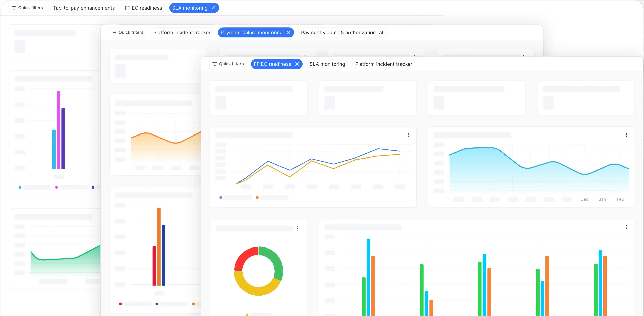Screen dimensions: 644x316
Task: Click the funnel icon in the front Quick filters button
Action: (215, 64)
